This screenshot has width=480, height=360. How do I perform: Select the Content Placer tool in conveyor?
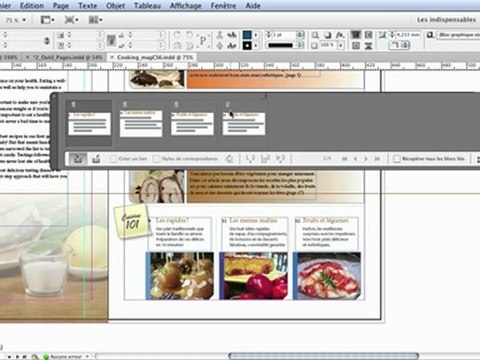96,159
